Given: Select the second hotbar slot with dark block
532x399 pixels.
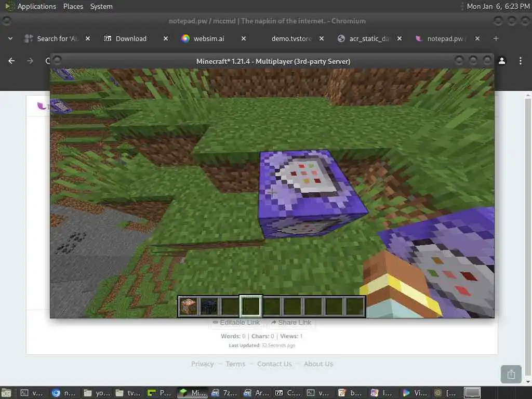Looking at the screenshot, I should click(x=209, y=306).
